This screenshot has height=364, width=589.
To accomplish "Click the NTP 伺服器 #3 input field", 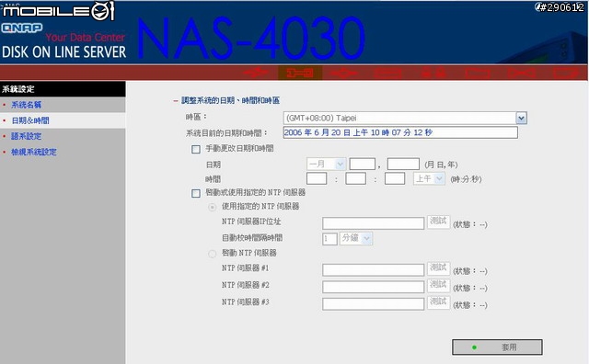I will (374, 303).
